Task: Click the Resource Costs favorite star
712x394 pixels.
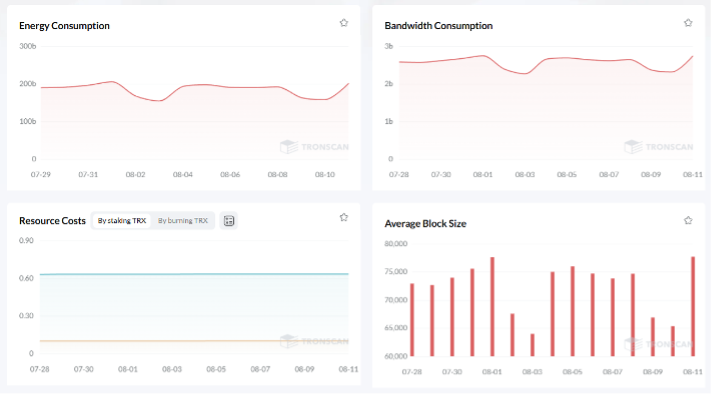Action: [x=344, y=217]
